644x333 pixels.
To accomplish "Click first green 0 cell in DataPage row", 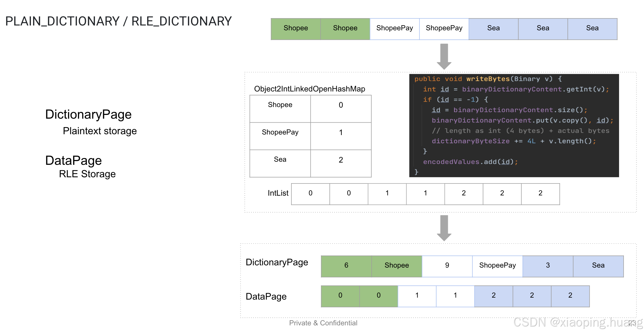I will click(x=340, y=296).
